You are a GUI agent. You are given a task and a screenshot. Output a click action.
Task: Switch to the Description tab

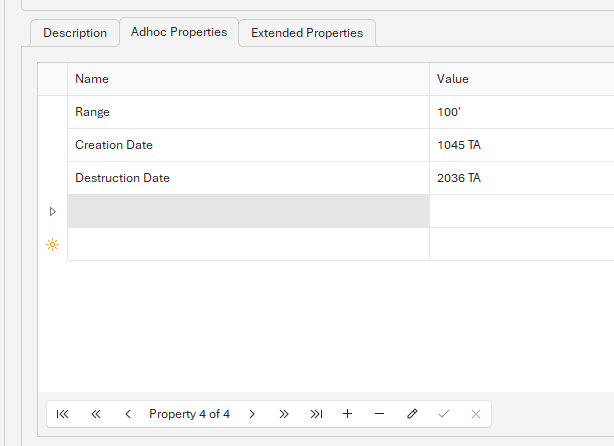pyautogui.click(x=75, y=33)
